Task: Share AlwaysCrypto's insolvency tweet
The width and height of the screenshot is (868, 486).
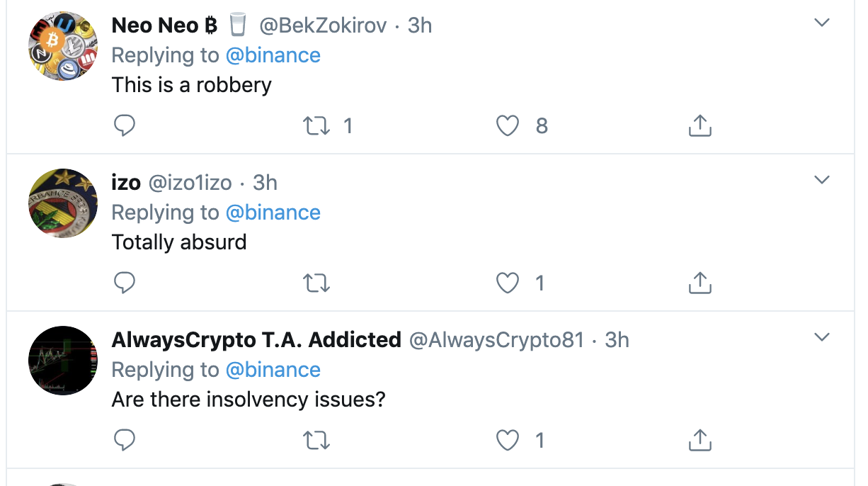Action: point(699,441)
